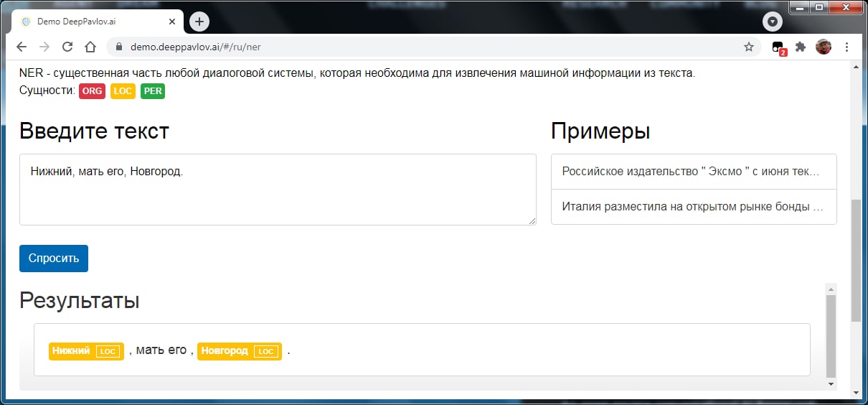The width and height of the screenshot is (868, 405).
Task: Select example about Италия разместила бонды
Action: (694, 207)
